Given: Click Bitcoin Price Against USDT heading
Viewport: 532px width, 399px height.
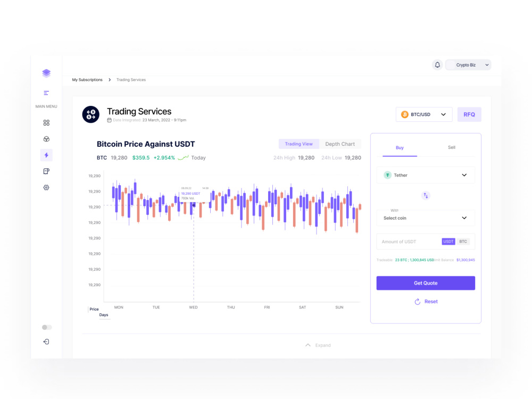Looking at the screenshot, I should point(146,144).
